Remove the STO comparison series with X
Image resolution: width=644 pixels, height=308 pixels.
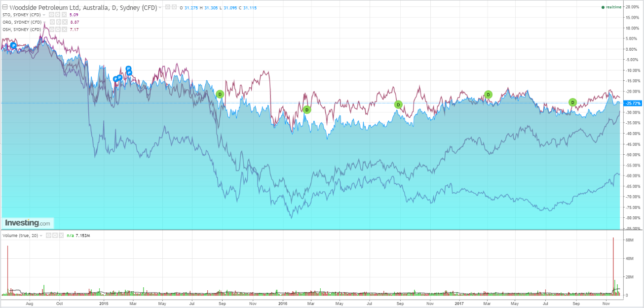(64, 15)
